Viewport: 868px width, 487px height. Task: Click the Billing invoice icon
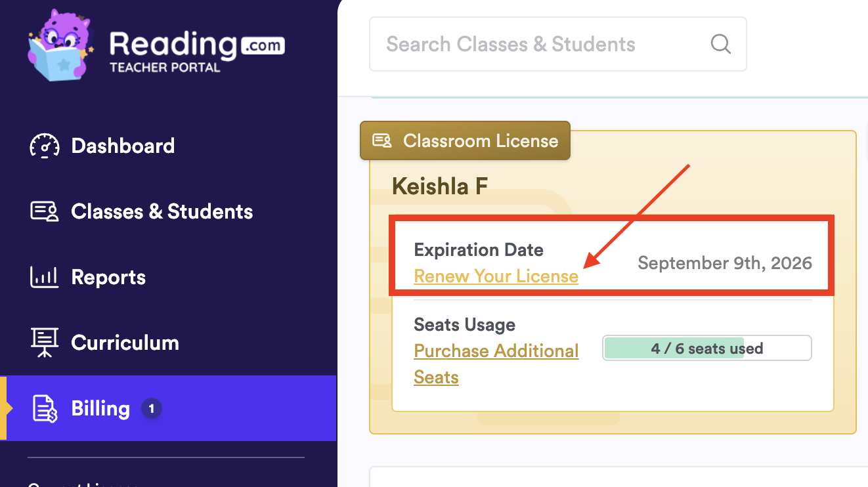coord(45,408)
